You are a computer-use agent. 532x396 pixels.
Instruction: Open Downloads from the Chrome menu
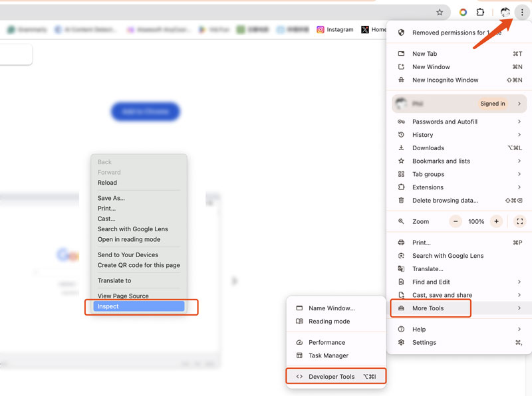[460, 148]
